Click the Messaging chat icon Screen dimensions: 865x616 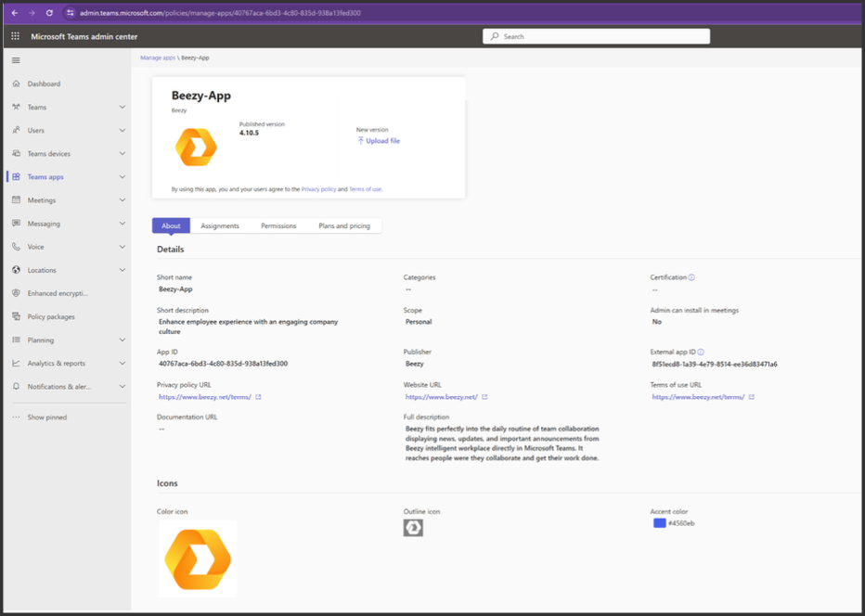(x=16, y=224)
